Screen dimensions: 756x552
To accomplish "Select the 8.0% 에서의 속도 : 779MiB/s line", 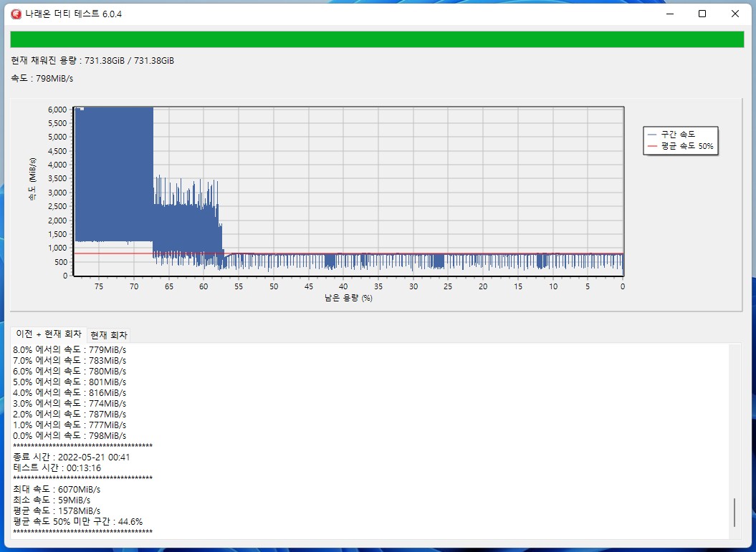I will [x=70, y=349].
